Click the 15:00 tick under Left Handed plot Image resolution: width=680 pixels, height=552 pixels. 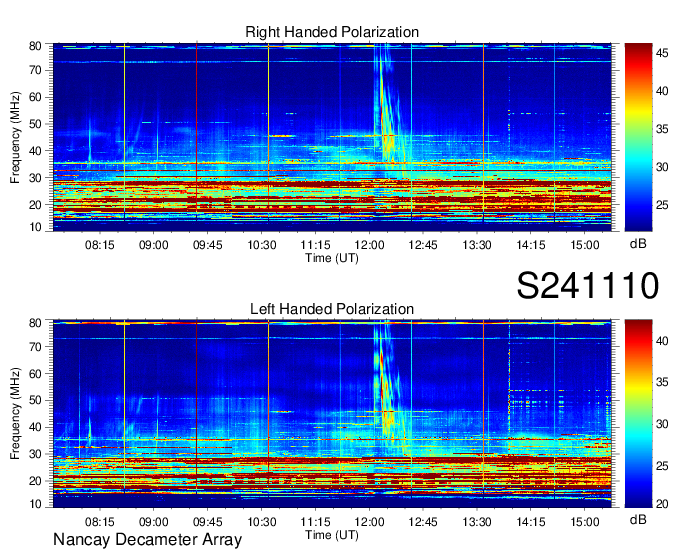[585, 522]
